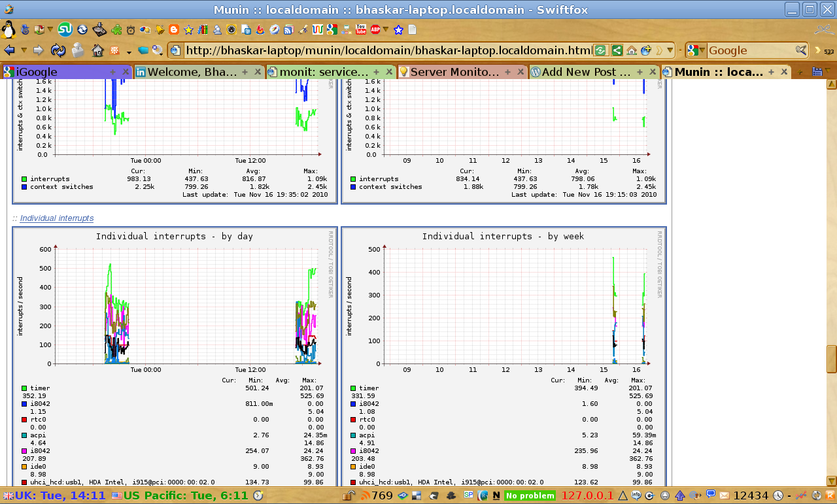Click the Google search input field
837x504 pixels.
[751, 50]
